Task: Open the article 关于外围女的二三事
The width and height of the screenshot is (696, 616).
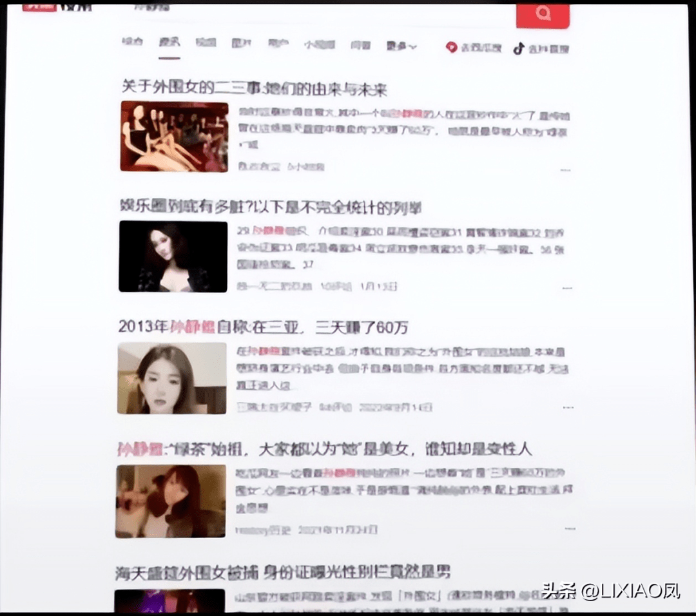Action: [x=255, y=88]
